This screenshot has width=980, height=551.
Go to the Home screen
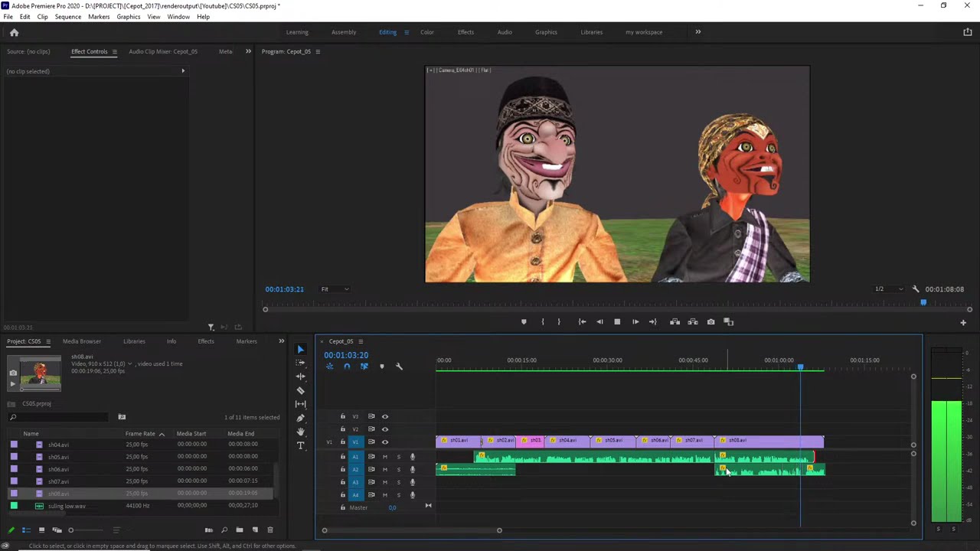(x=14, y=32)
